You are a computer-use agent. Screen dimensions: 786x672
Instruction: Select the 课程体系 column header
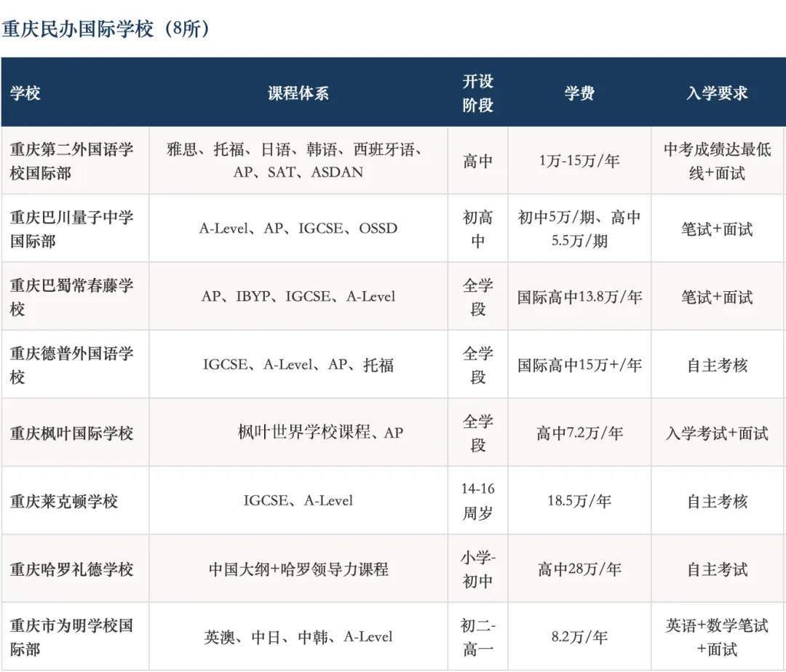pos(298,92)
